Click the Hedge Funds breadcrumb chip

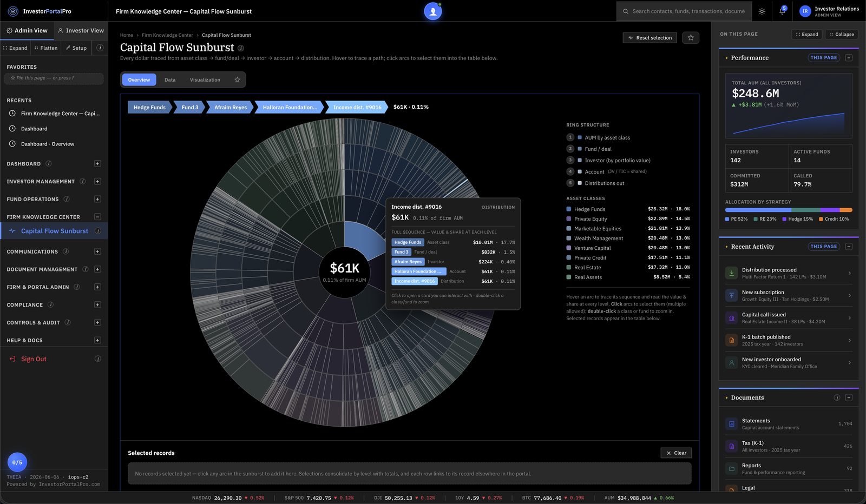point(149,107)
